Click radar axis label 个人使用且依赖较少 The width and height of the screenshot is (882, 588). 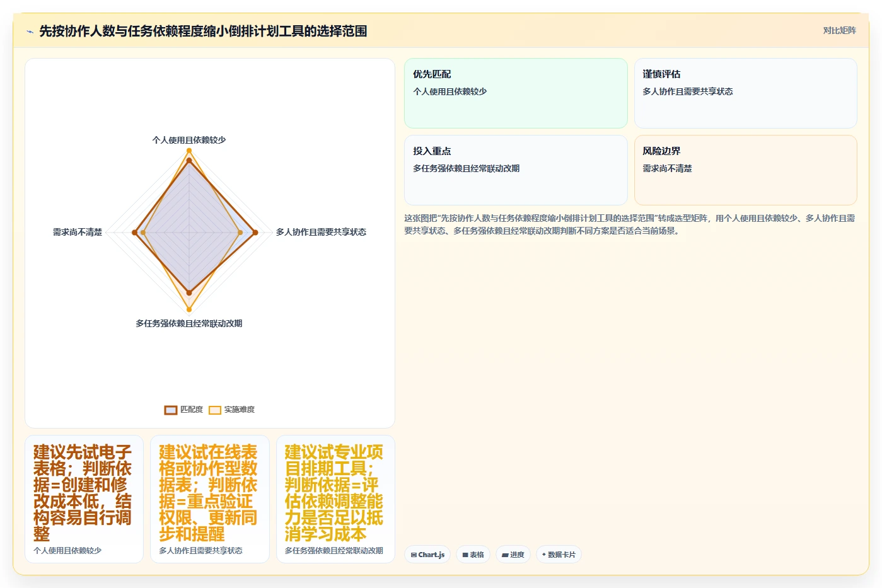click(x=189, y=140)
